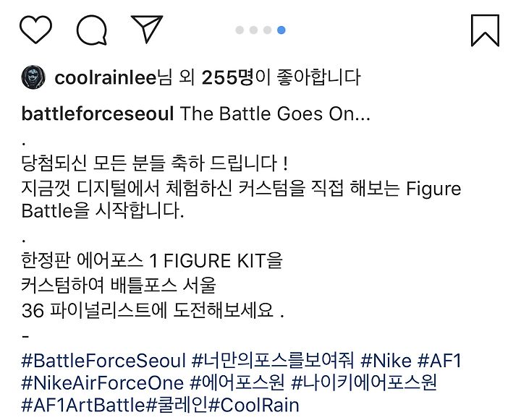
Task: Open #Nike hashtag
Action: pos(386,361)
